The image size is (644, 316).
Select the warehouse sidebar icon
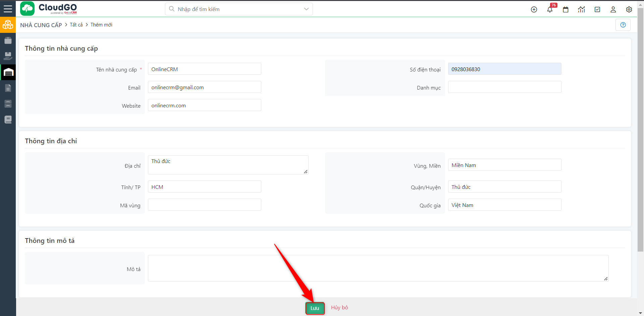[x=8, y=72]
